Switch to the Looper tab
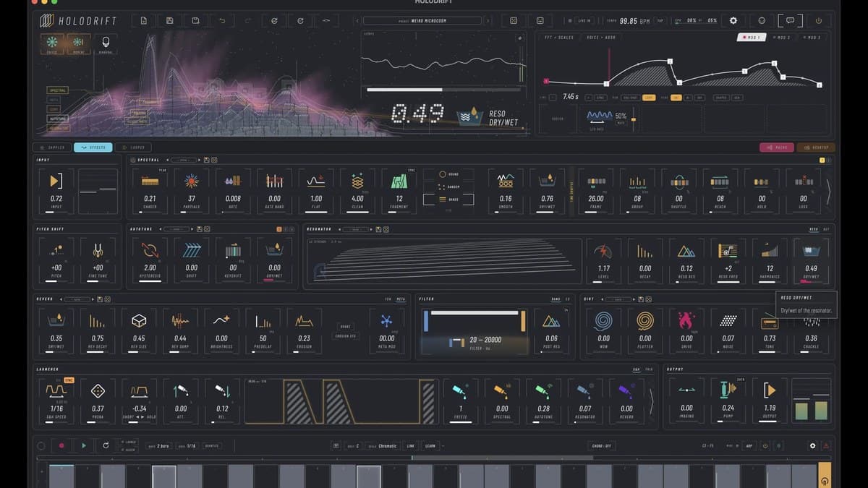Image resolution: width=868 pixels, height=488 pixels. tap(135, 147)
